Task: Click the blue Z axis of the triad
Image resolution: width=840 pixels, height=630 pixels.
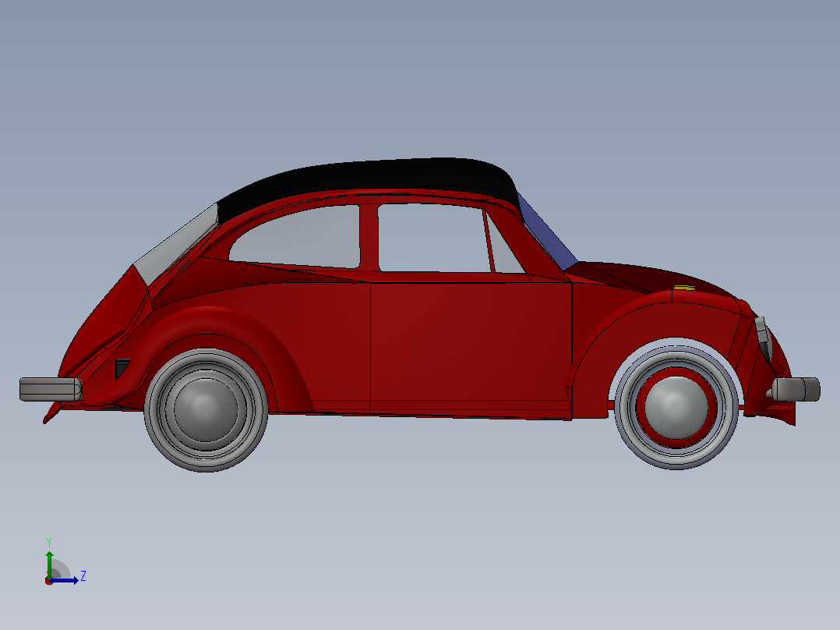Action: pyautogui.click(x=64, y=580)
